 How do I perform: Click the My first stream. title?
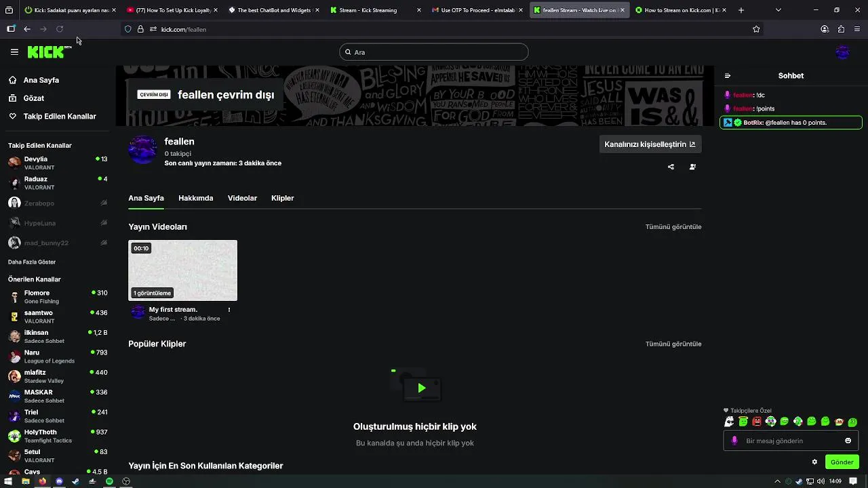pos(173,310)
